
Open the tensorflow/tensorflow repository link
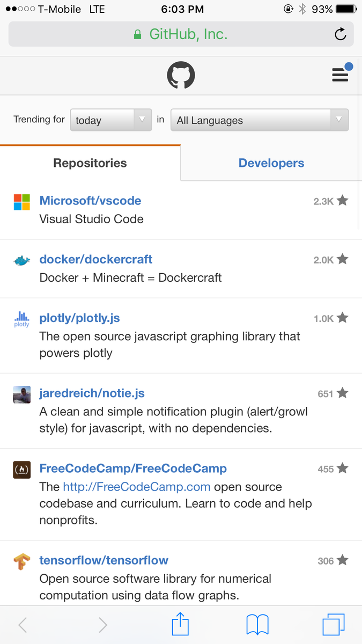[104, 560]
